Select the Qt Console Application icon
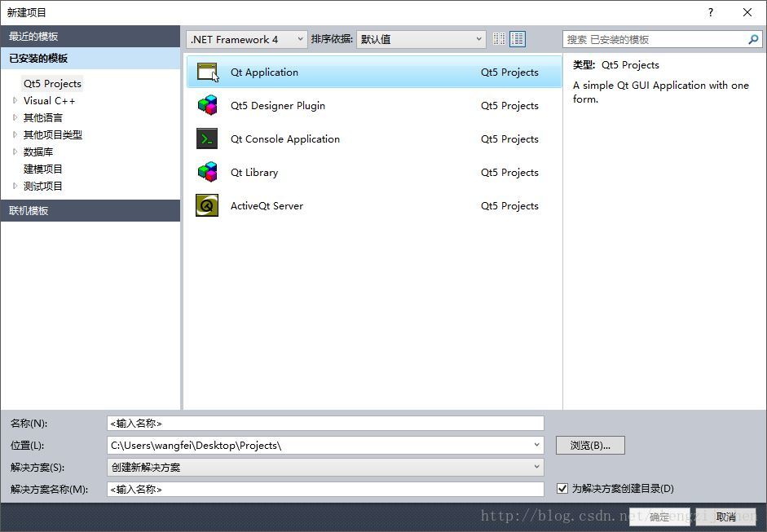 coord(207,138)
